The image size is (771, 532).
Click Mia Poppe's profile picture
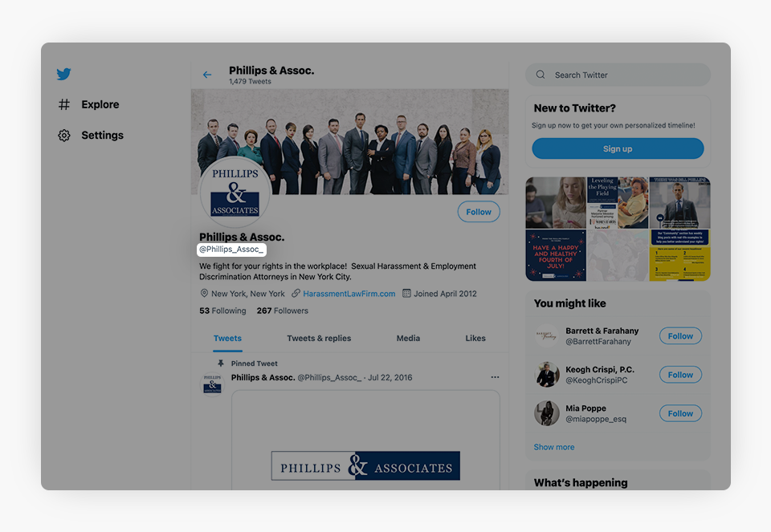click(546, 413)
